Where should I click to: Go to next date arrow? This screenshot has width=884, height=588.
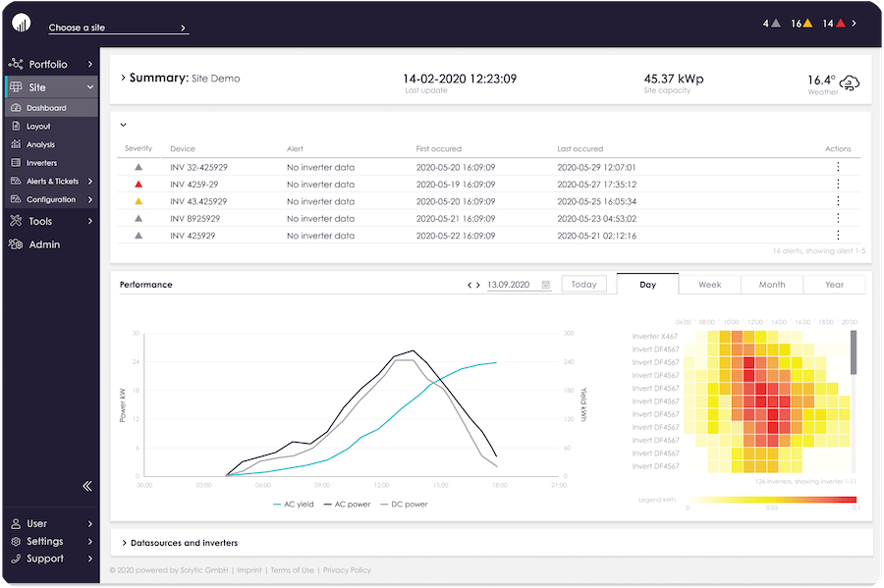478,285
